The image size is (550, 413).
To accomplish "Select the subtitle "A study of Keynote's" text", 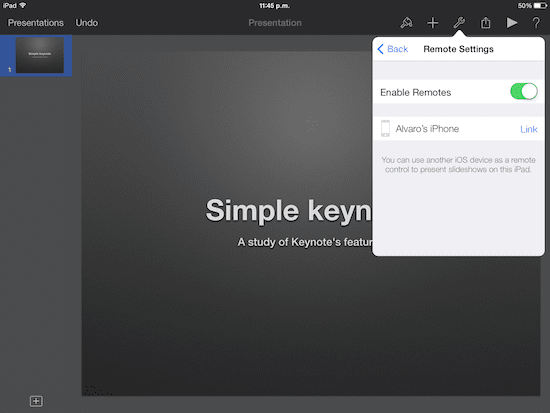I will pyautogui.click(x=305, y=242).
